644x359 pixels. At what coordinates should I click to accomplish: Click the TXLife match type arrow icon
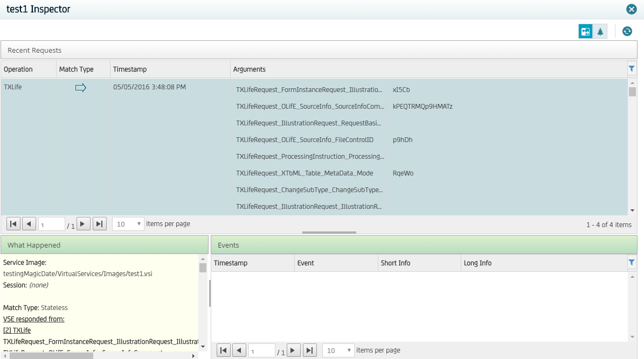tap(81, 88)
